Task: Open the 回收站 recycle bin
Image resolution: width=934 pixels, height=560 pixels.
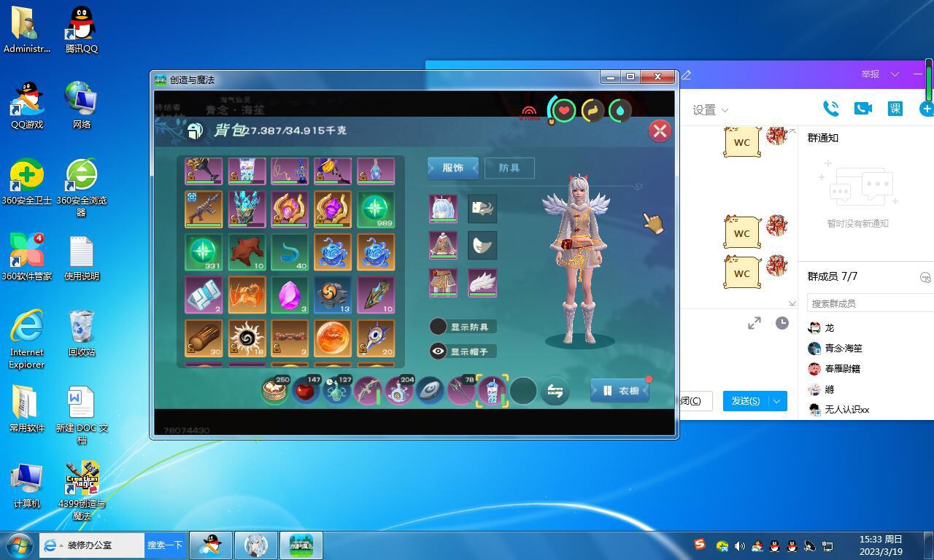Action: 81,333
